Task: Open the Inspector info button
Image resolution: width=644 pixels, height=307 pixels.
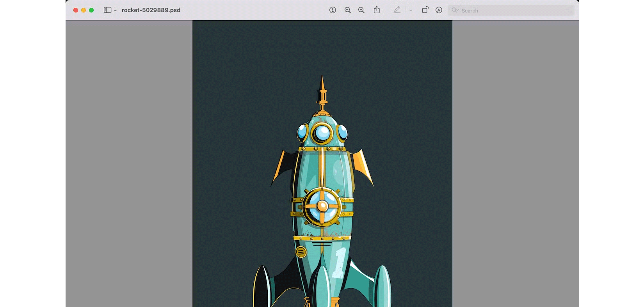Action: coord(333,10)
